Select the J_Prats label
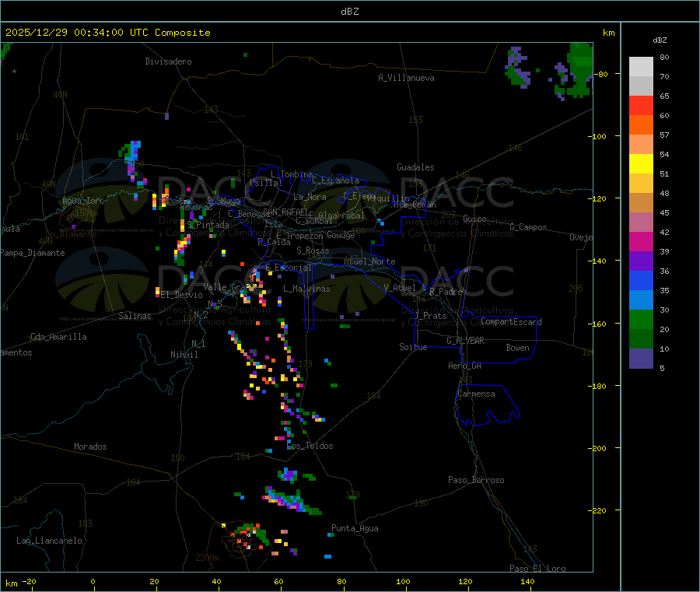This screenshot has width=700, height=592. [x=430, y=316]
